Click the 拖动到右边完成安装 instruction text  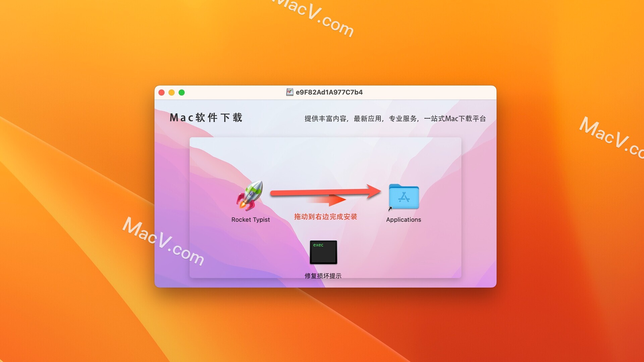[326, 219]
